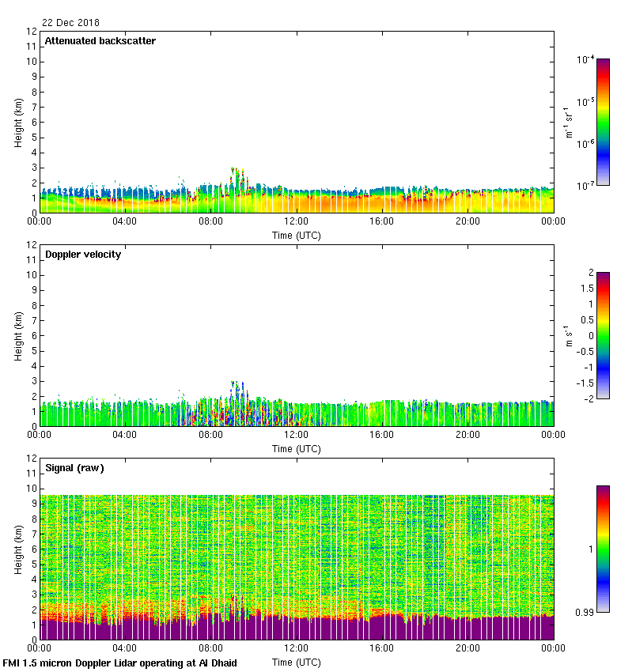Select the m⁻¹ sr⁻¹ colorbar units label
This screenshot has height=672, width=617.
[568, 122]
